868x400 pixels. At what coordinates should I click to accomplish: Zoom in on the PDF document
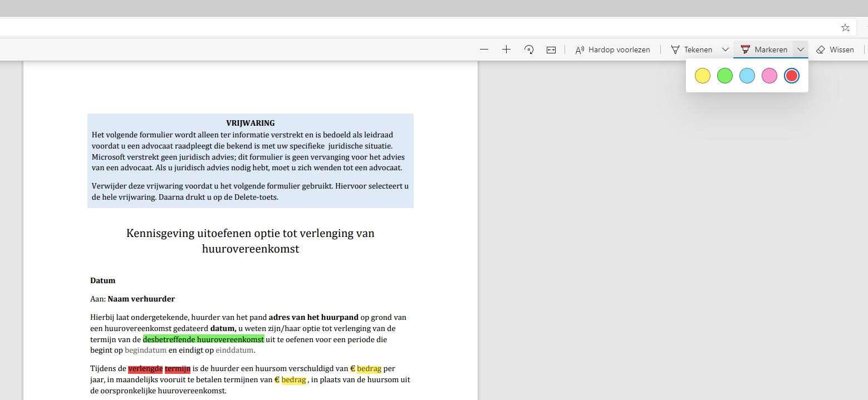pos(506,49)
